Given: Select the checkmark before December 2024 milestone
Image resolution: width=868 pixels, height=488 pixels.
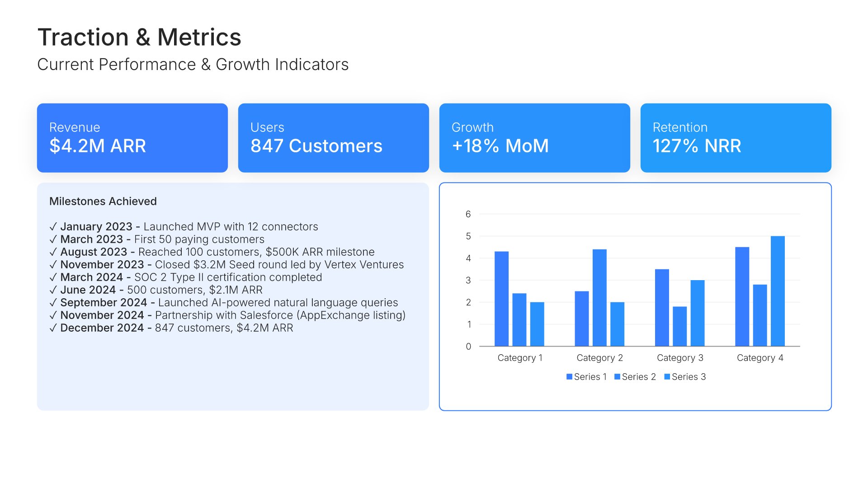Looking at the screenshot, I should (53, 328).
